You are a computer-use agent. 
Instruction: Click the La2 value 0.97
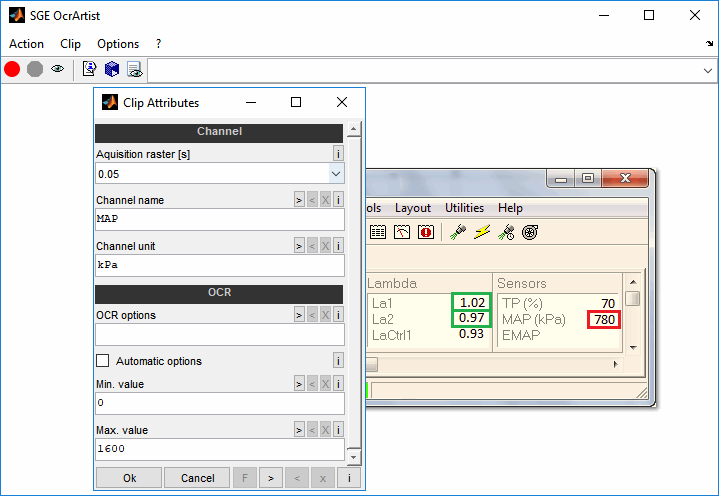[x=472, y=318]
